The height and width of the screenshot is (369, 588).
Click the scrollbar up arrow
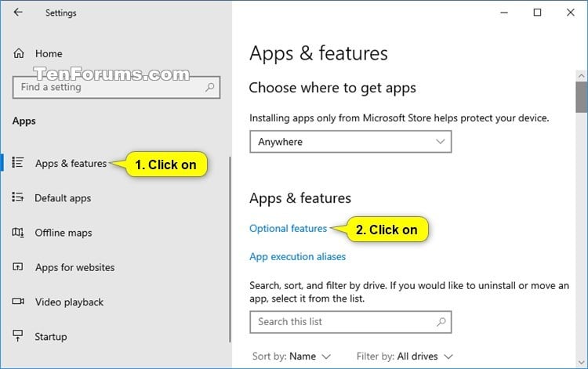[581, 76]
